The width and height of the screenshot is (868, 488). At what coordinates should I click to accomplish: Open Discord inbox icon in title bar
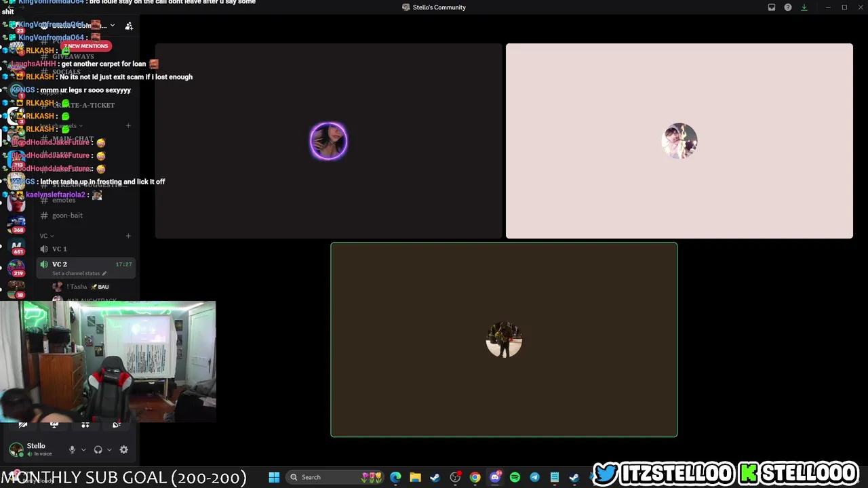(x=772, y=7)
